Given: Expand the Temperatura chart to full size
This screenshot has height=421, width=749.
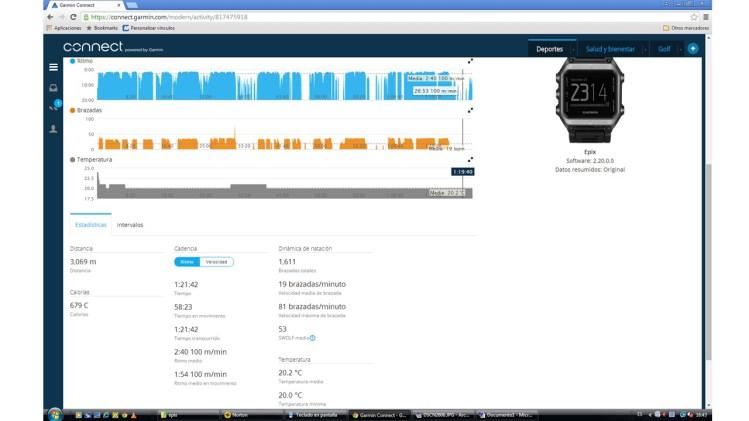Looking at the screenshot, I should coord(471,160).
